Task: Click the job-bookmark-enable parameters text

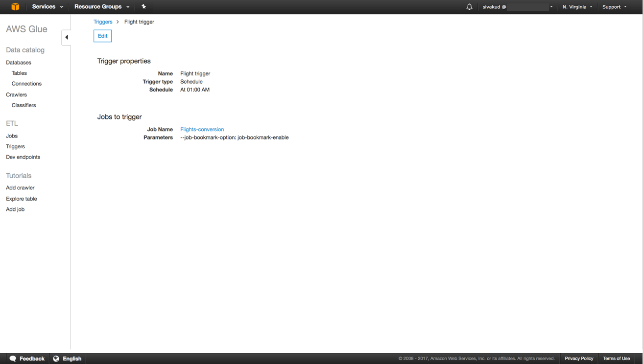Action: pyautogui.click(x=234, y=138)
